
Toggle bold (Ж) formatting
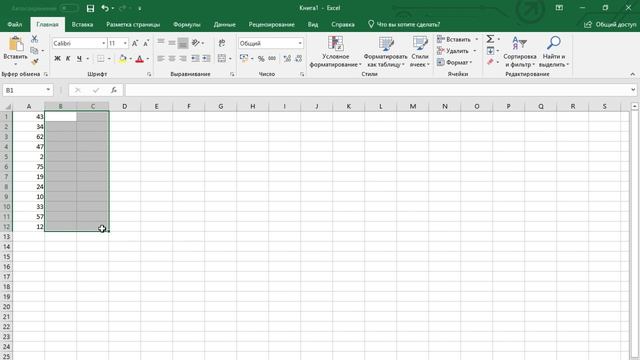[57, 59]
